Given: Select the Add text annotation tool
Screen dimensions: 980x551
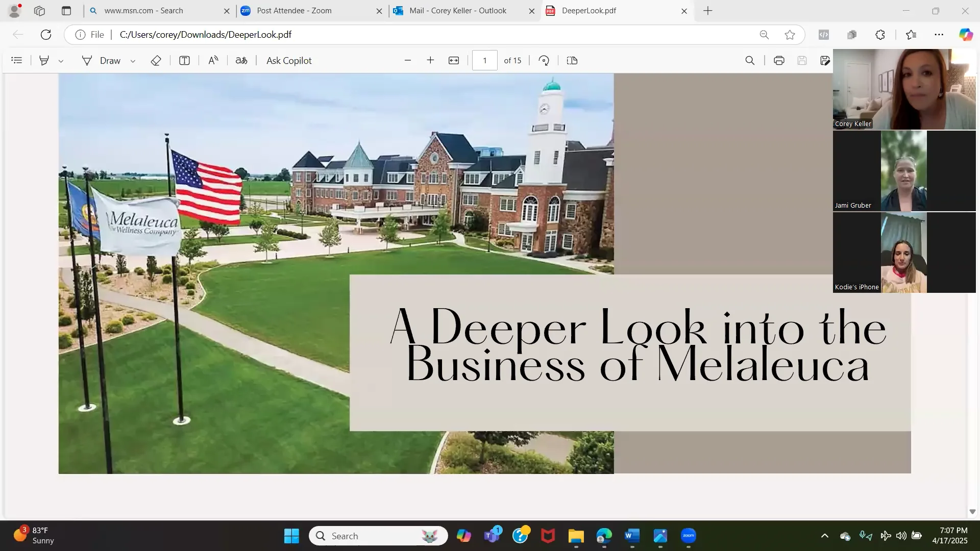Looking at the screenshot, I should click(x=184, y=60).
